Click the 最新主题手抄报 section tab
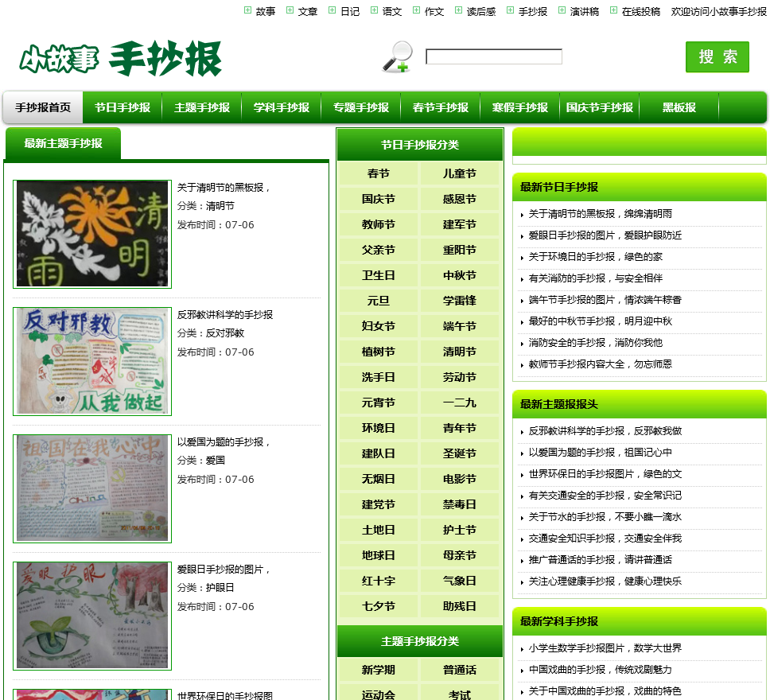Image resolution: width=770 pixels, height=700 pixels. point(63,143)
